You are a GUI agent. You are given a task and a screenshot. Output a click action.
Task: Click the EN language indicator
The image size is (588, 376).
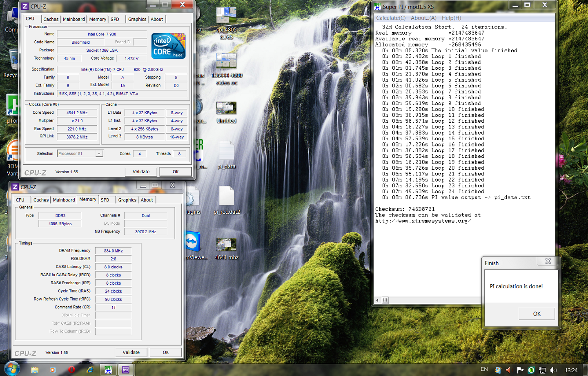484,369
